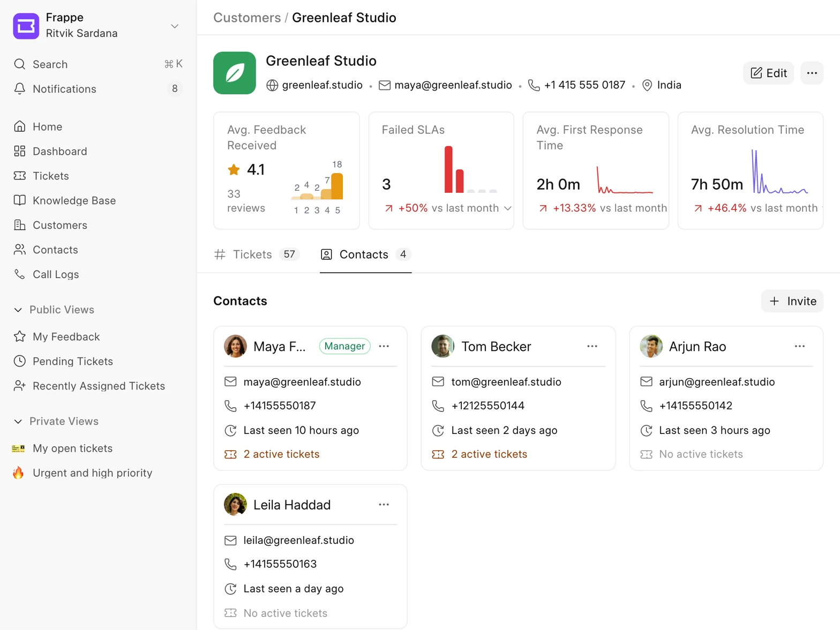Image resolution: width=840 pixels, height=630 pixels.
Task: Open Notifications bell icon
Action: point(20,89)
